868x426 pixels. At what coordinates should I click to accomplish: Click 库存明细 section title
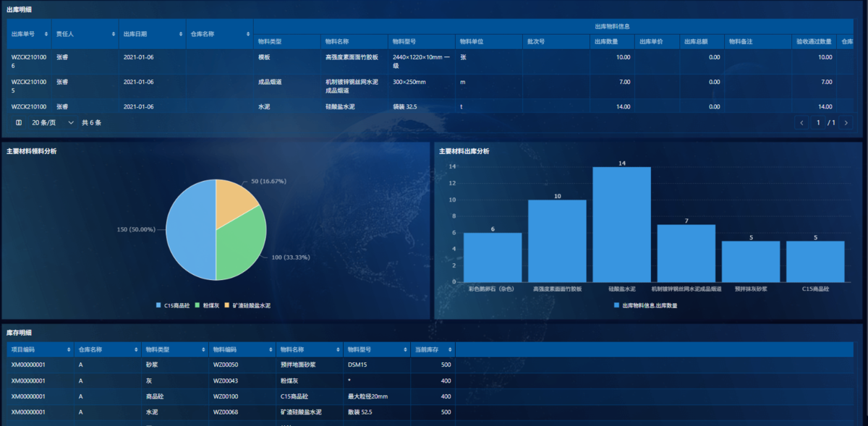point(19,333)
